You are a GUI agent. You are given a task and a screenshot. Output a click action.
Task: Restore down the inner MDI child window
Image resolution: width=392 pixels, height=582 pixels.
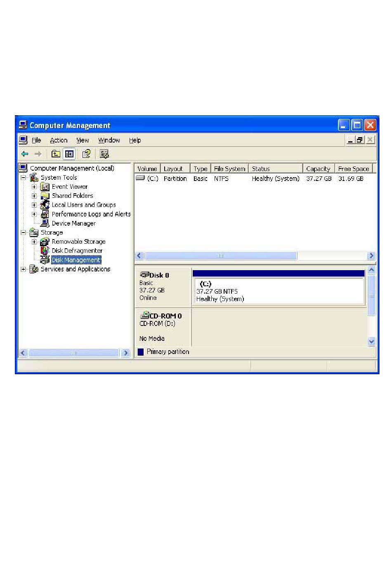click(x=360, y=140)
